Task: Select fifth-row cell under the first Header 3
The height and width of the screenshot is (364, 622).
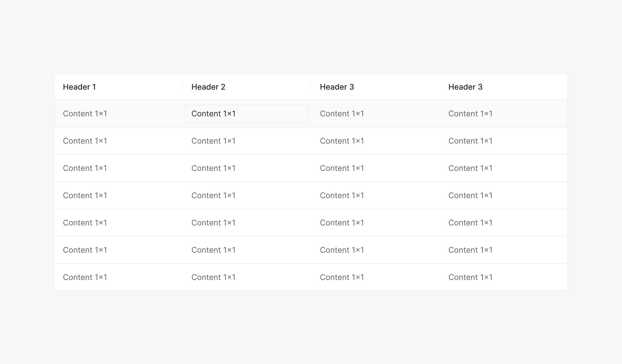Action: 342,223
